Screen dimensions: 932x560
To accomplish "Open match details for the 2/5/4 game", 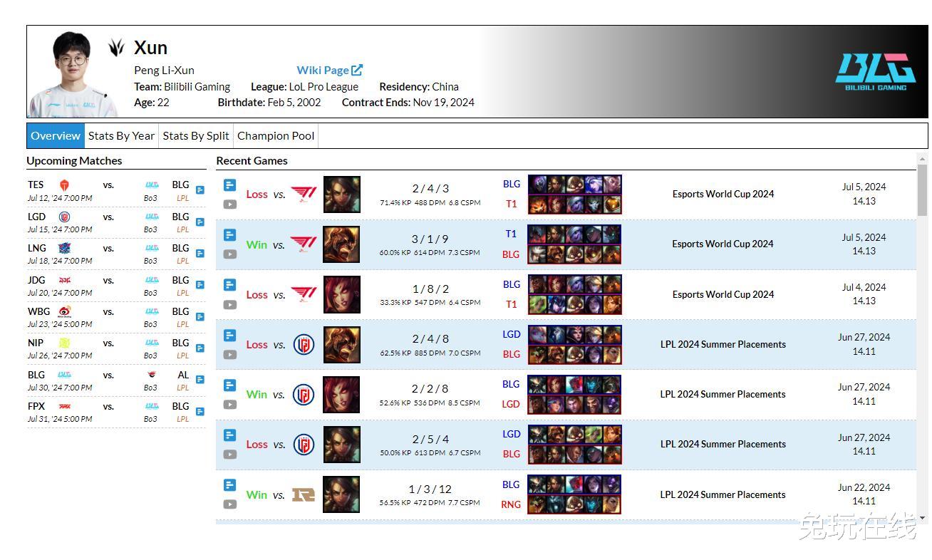I will (229, 435).
